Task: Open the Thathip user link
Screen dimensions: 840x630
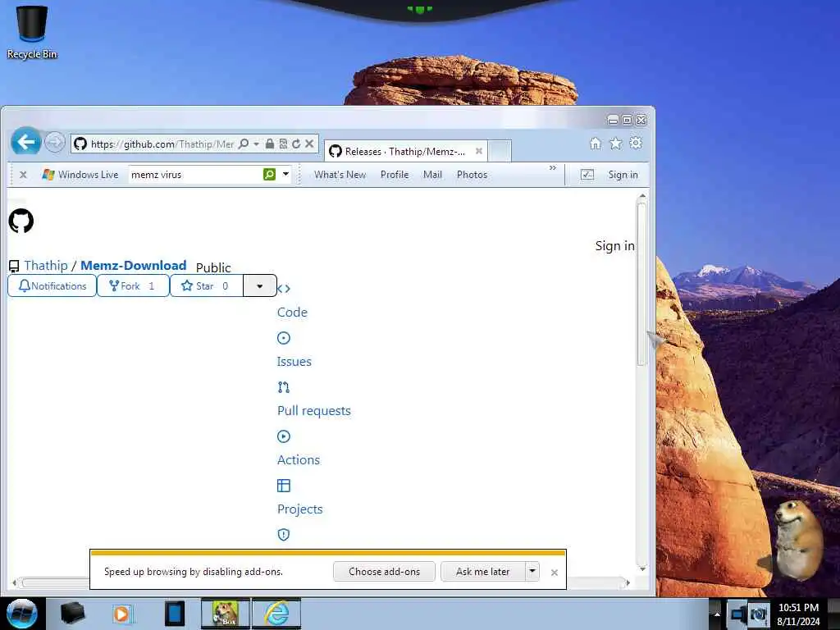Action: point(46,266)
